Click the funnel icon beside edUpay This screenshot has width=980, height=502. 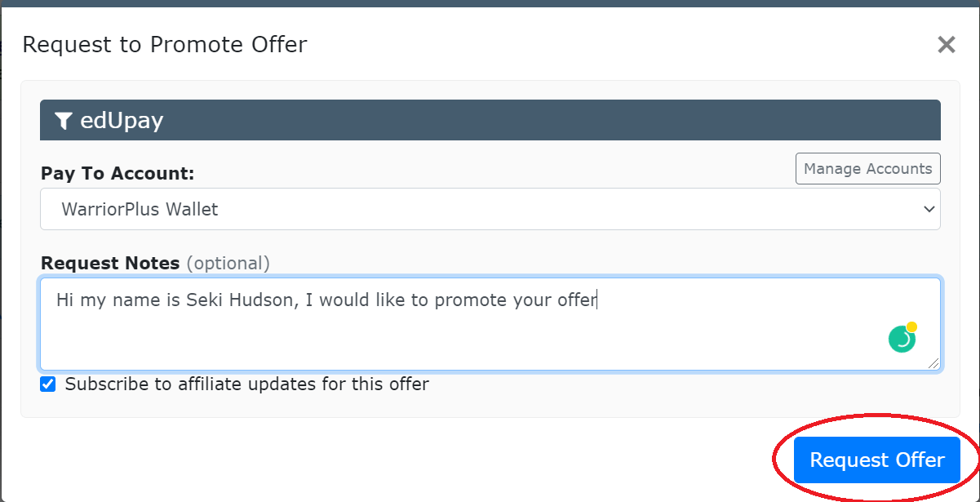(x=64, y=121)
